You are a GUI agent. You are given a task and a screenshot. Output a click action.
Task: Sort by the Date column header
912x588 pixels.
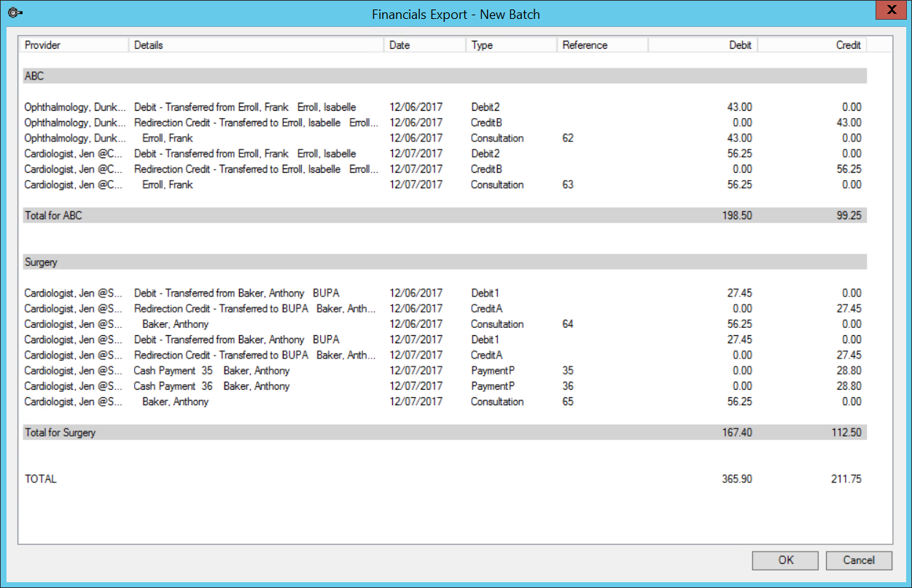(x=424, y=45)
